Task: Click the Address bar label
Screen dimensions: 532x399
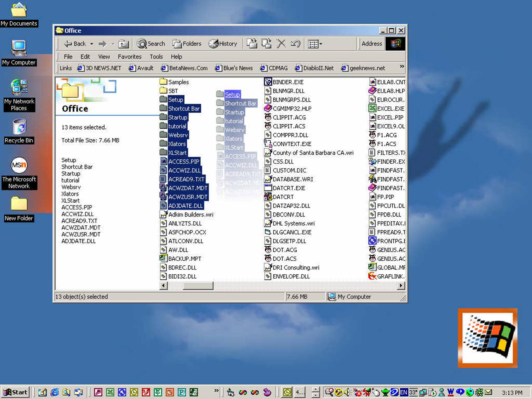Action: [x=372, y=44]
